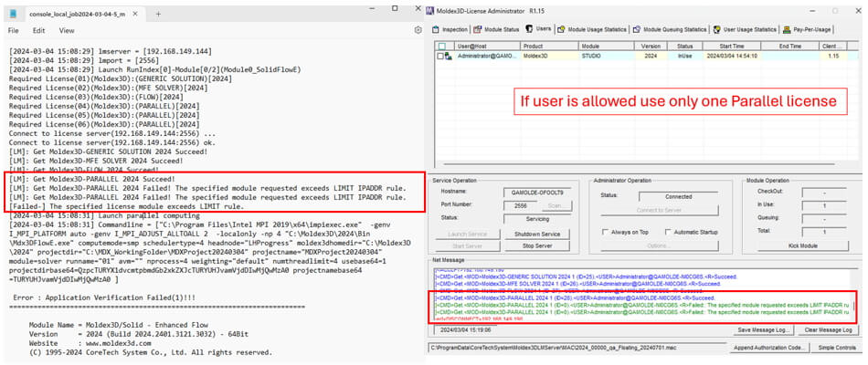Sort users by Status column header
Viewport: 868px width, 365px height.
pyautogui.click(x=684, y=47)
